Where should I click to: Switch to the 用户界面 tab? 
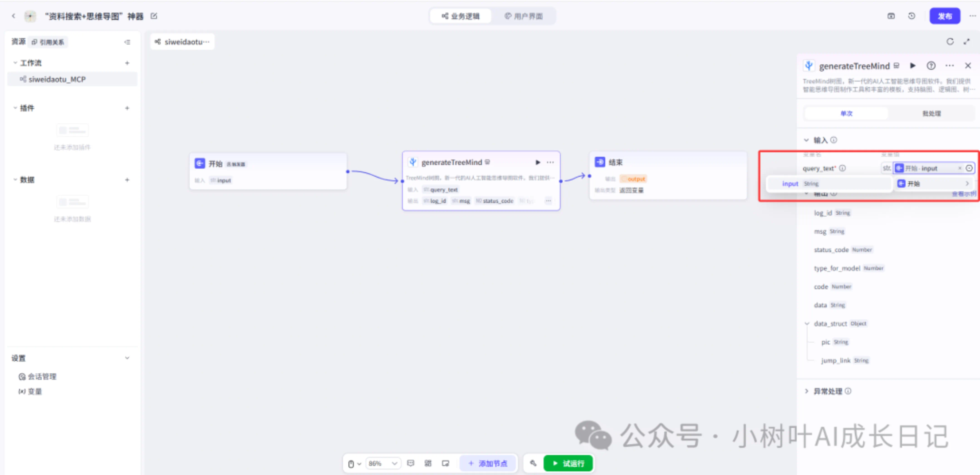(524, 16)
